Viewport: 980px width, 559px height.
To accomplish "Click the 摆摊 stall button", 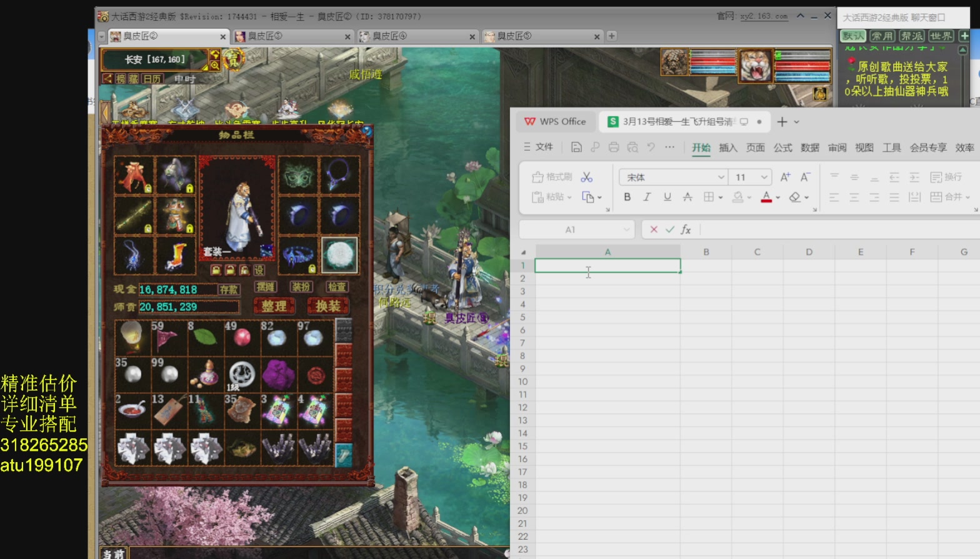I will (x=266, y=287).
